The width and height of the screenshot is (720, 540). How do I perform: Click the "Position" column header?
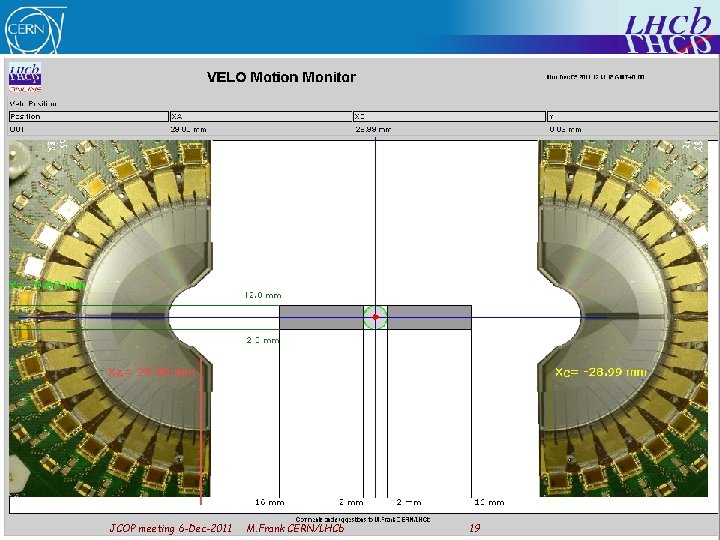click(89, 117)
